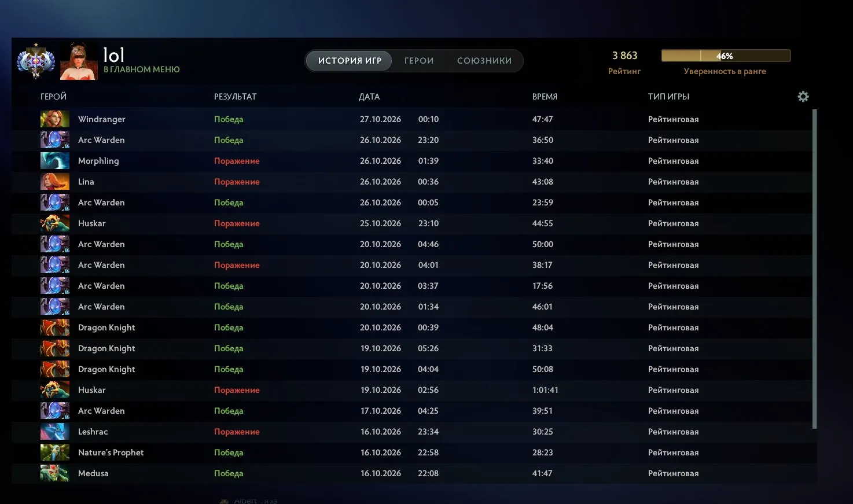The image size is (853, 504).
Task: Select Dragon Knight portrait in the 48:04 match
Action: pyautogui.click(x=55, y=328)
